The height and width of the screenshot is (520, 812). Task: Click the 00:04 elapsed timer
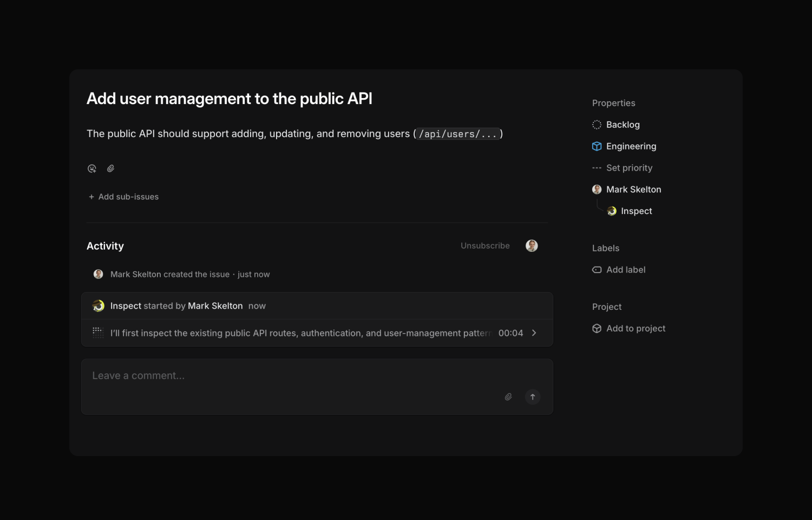point(510,333)
